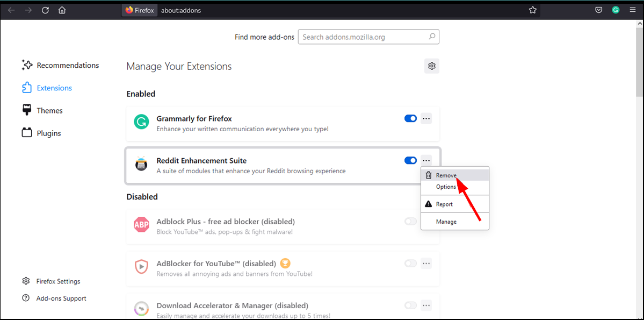Open the AdBlocker for YouTube title

(x=216, y=263)
